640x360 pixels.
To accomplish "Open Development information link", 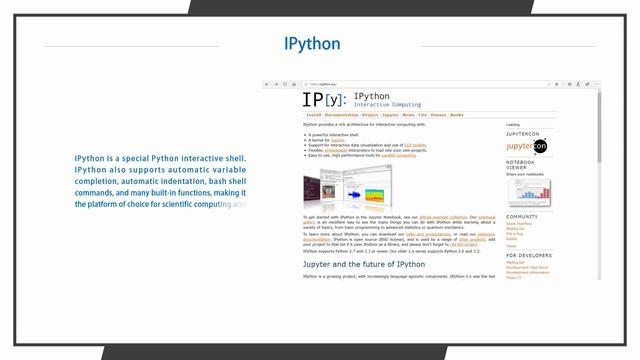I will [528, 273].
